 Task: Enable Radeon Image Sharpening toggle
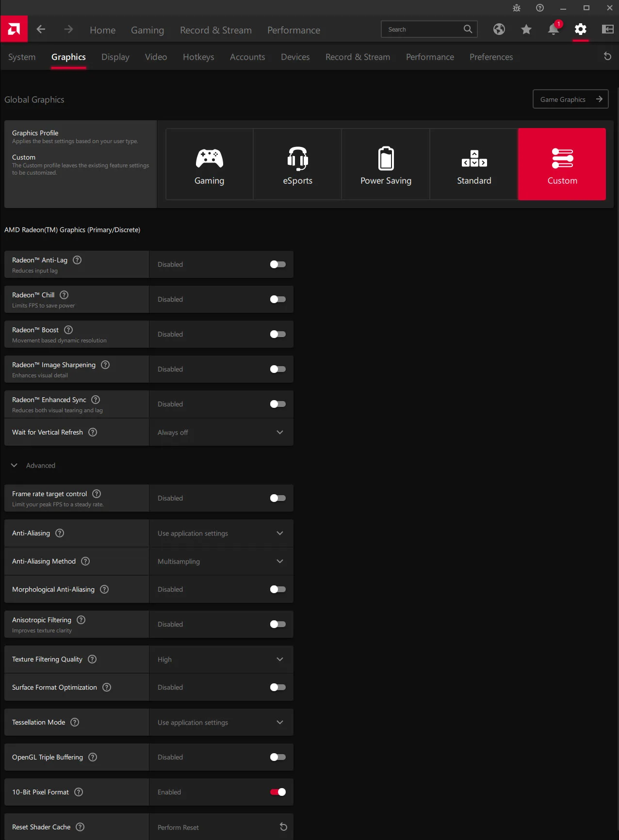click(278, 369)
